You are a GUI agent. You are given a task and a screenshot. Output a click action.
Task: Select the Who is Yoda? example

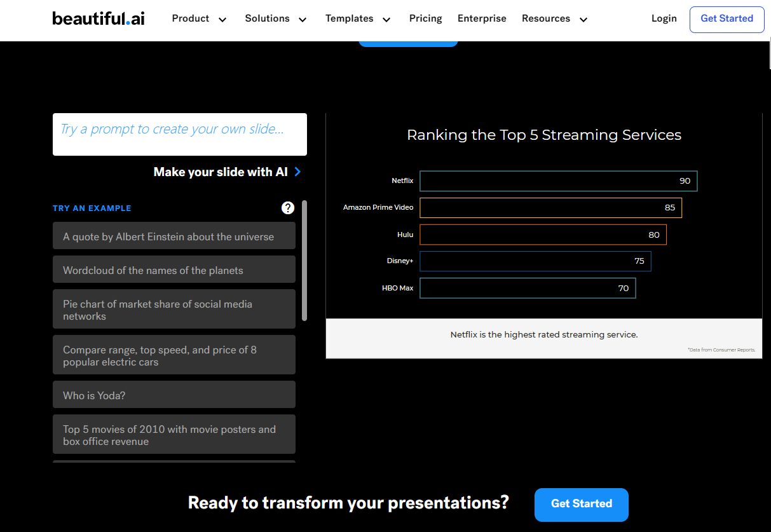[174, 395]
